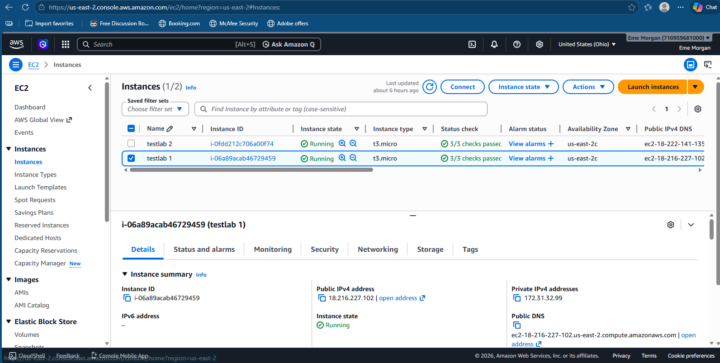Click the Find Instance filter field
The image size is (720, 363).
pyautogui.click(x=341, y=109)
